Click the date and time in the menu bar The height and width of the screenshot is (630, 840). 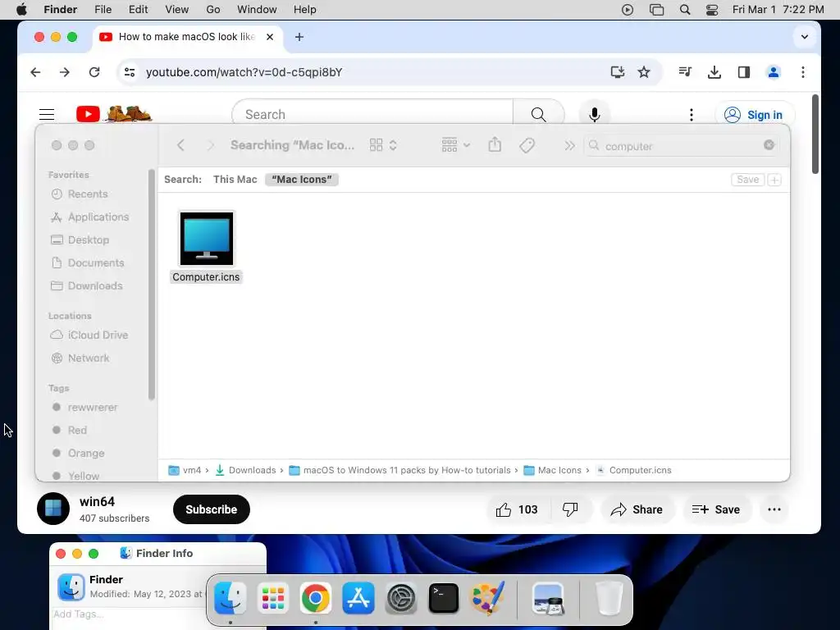click(x=778, y=10)
